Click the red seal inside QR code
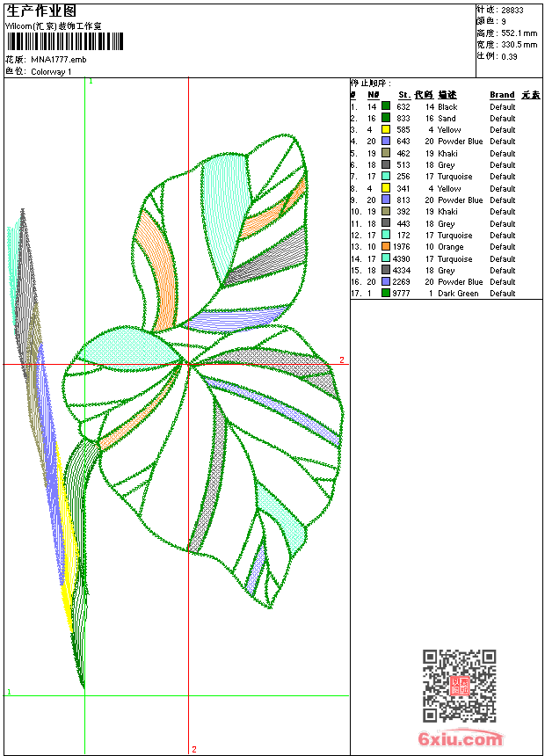 [460, 687]
